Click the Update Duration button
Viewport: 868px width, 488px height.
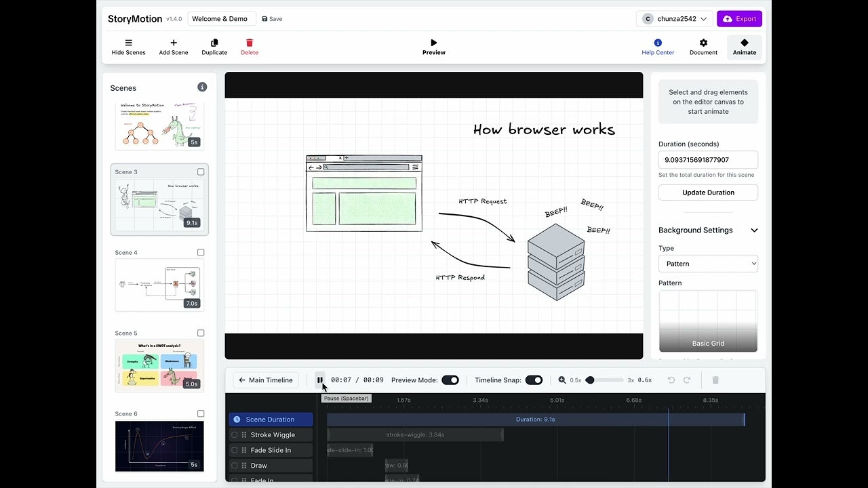[x=708, y=192]
